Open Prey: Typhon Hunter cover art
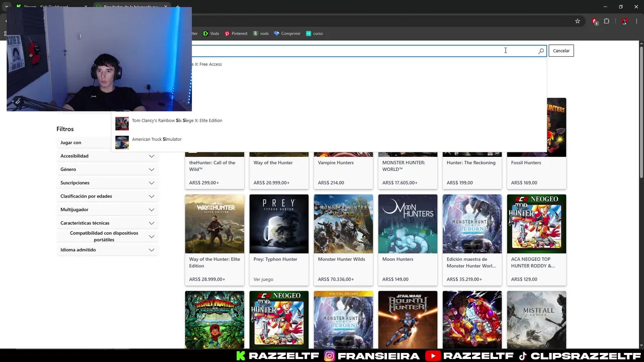644x362 pixels. click(x=279, y=224)
